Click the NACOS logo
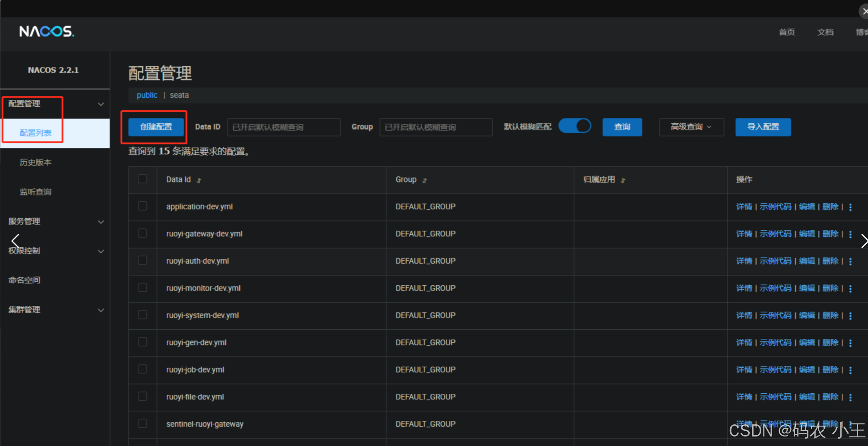 pos(47,32)
